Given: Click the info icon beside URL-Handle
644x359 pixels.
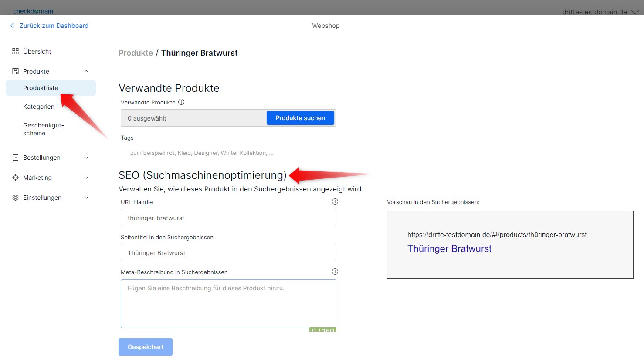Looking at the screenshot, I should click(335, 201).
